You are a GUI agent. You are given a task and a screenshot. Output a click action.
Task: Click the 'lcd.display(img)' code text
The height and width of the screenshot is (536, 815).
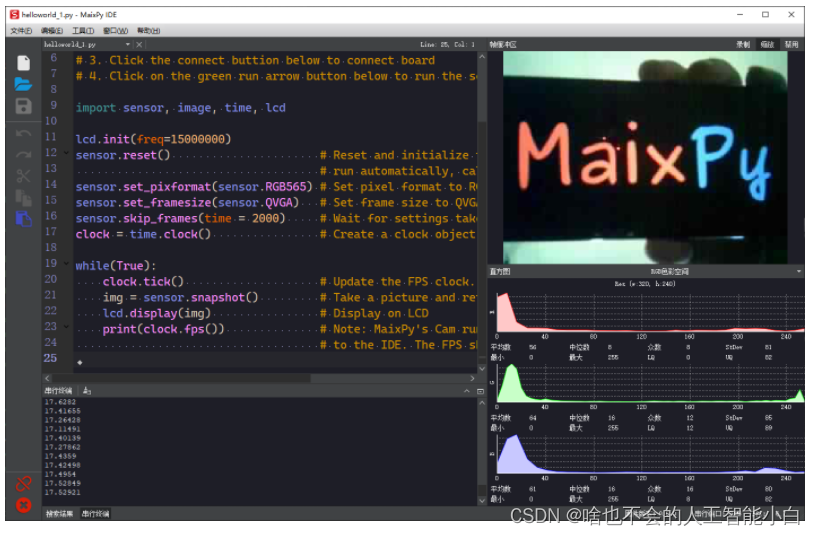156,313
